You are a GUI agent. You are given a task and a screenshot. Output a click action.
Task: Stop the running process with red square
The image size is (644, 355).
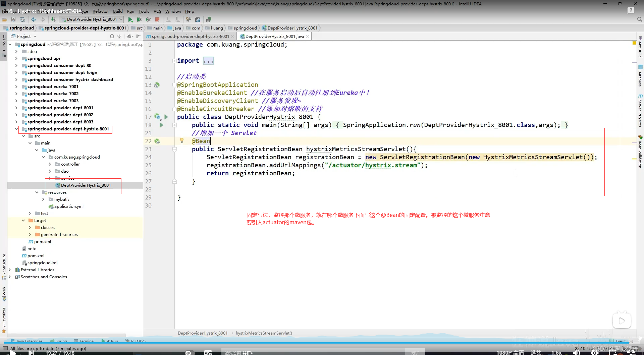point(157,19)
